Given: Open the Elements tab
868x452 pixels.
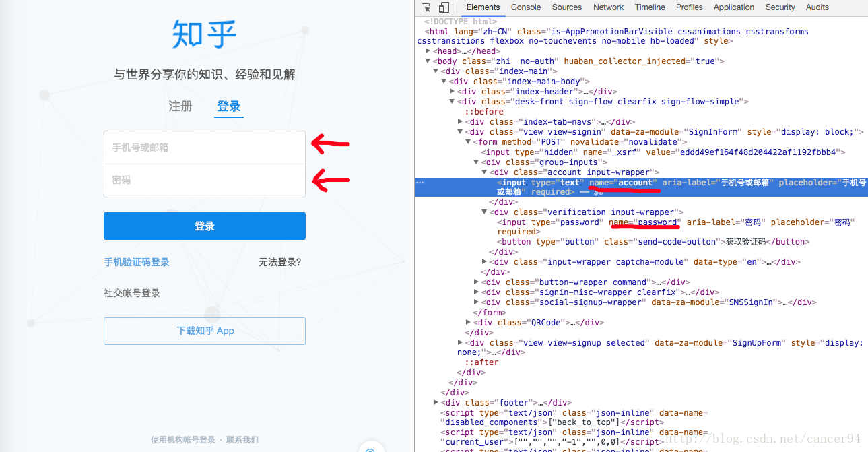Looking at the screenshot, I should click(x=483, y=7).
